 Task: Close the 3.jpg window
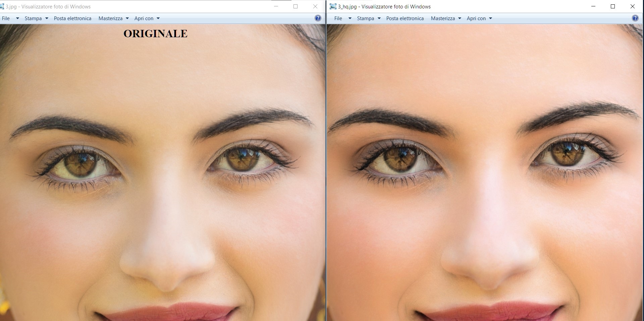pyautogui.click(x=315, y=6)
